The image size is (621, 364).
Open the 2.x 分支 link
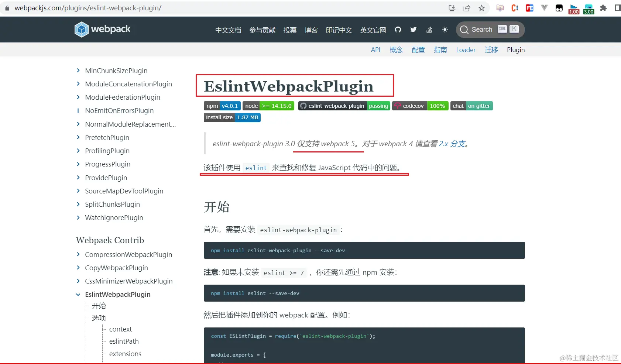point(452,144)
